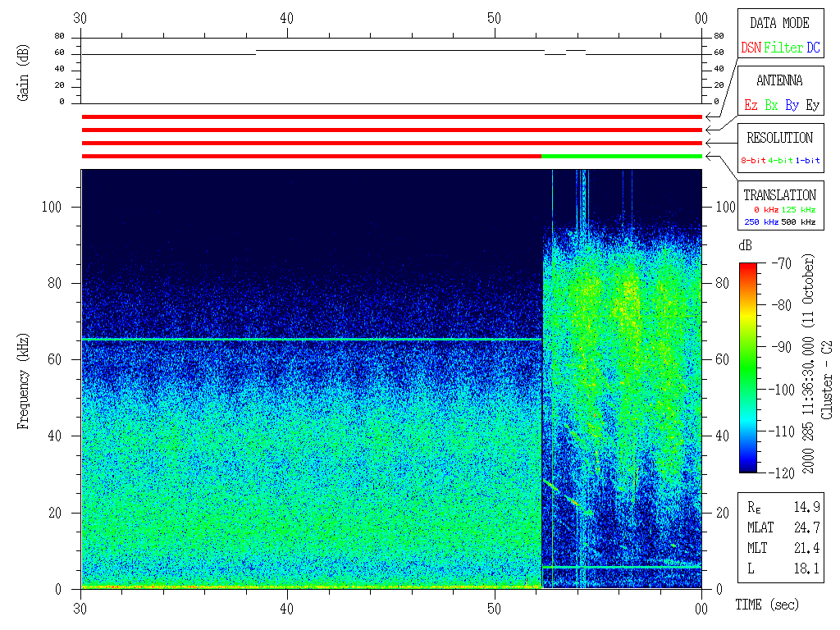The image size is (840, 630).
Task: Click the Bx antenna legend entry
Action: 771,106
